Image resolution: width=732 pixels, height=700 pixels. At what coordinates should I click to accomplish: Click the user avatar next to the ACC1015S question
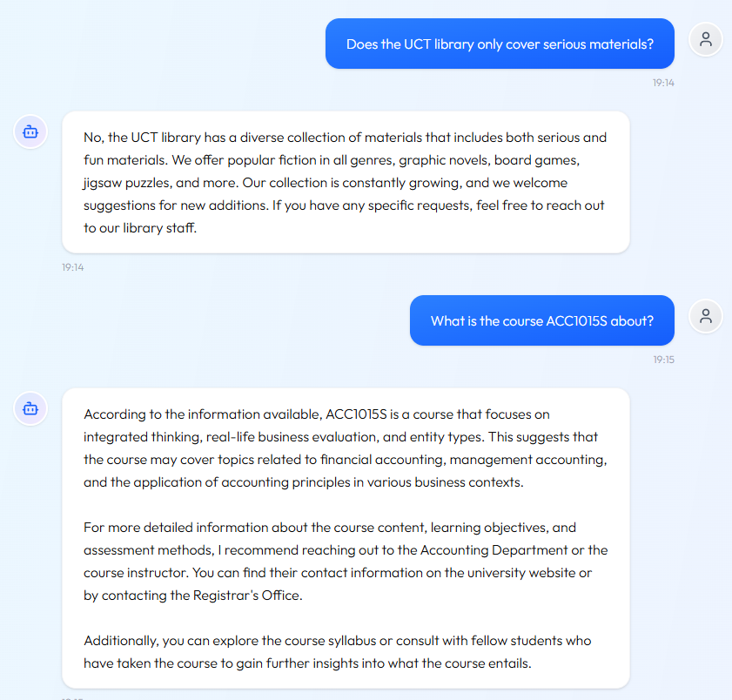point(705,316)
